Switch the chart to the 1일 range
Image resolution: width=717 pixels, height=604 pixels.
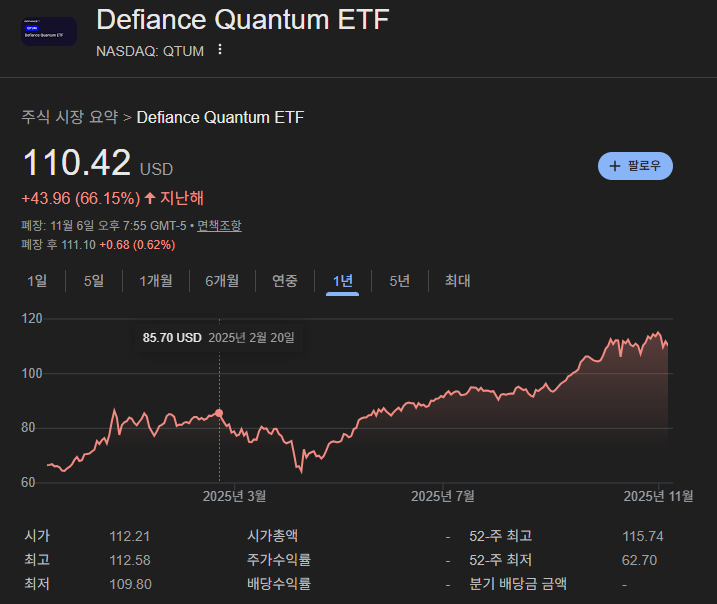pyautogui.click(x=36, y=281)
